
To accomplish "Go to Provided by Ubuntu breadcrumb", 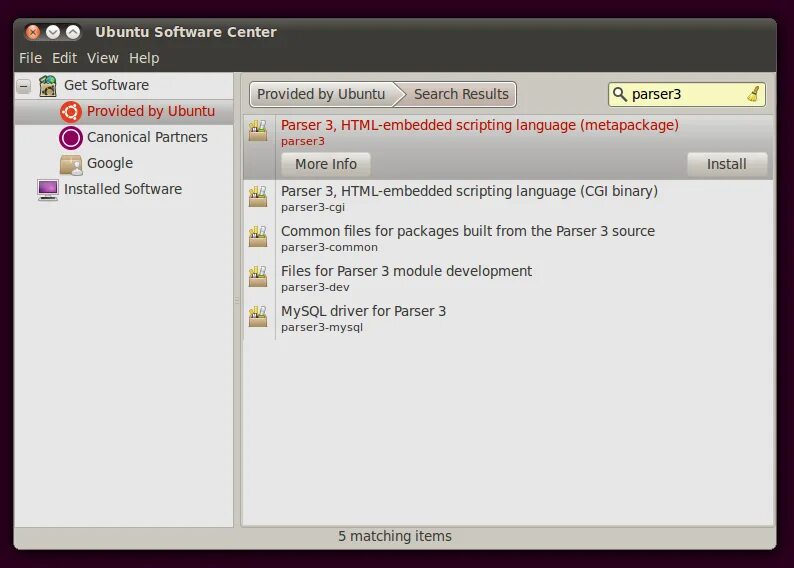I will coord(321,94).
